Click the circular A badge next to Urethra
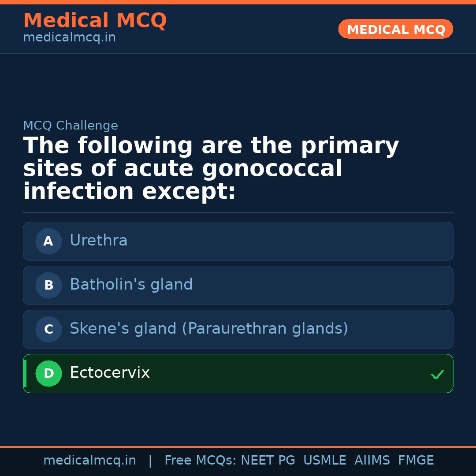476x476 pixels. tap(48, 241)
